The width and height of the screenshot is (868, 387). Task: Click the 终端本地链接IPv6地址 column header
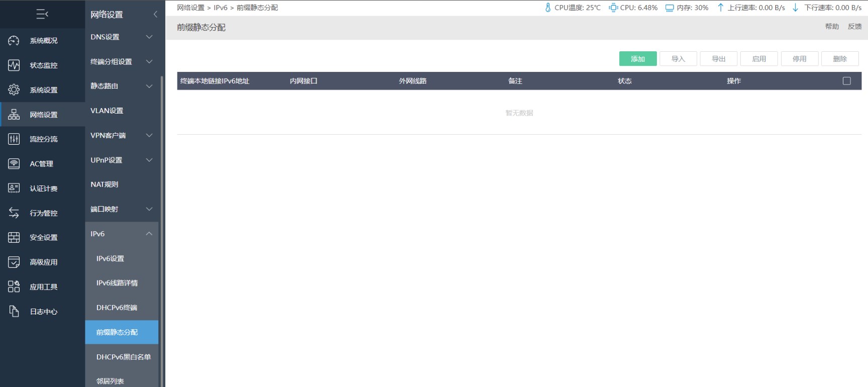click(215, 81)
